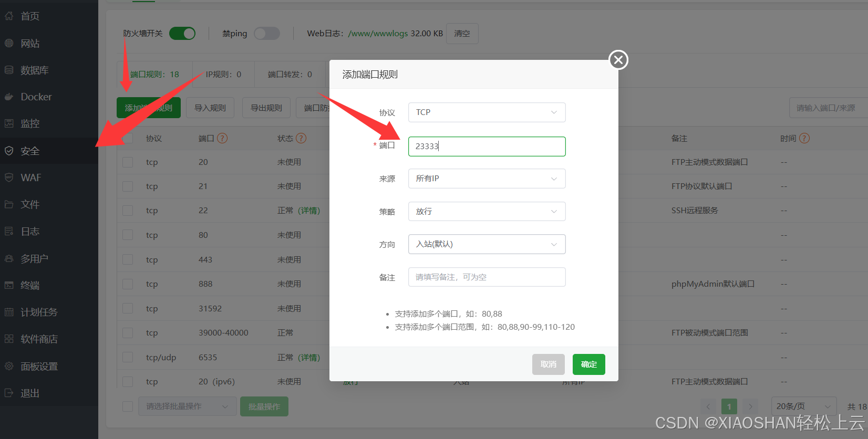Screen dimensions: 868x439
Task: Click the help icon beside 端口 column header
Action: point(222,138)
